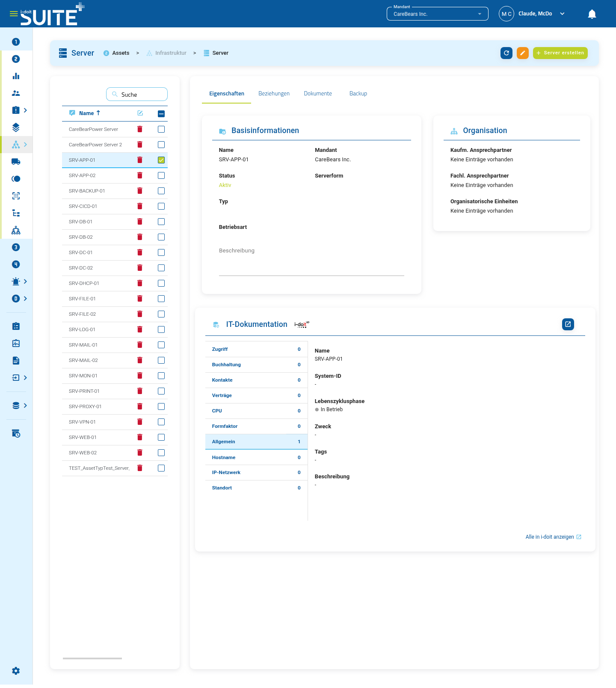Delete CareBearPower Server via trash icon
The height and width of the screenshot is (688, 616).
140,129
